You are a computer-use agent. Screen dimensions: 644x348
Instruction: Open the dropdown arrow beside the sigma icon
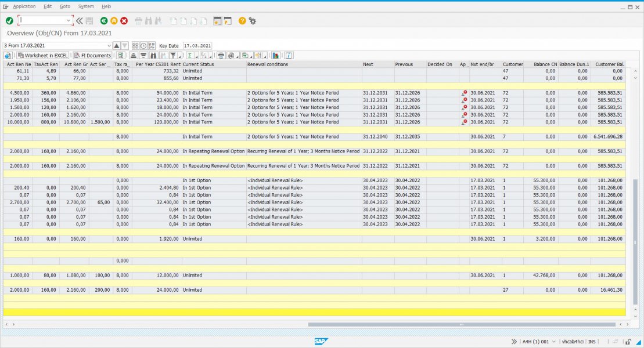click(196, 56)
